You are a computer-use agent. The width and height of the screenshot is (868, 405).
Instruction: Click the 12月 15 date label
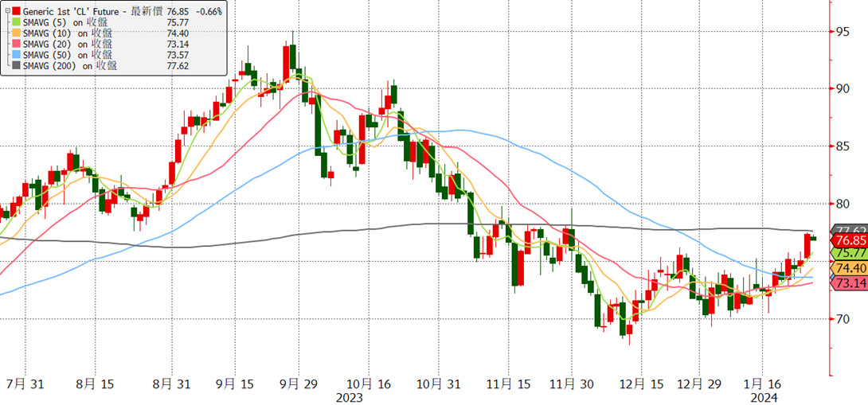[x=640, y=384]
